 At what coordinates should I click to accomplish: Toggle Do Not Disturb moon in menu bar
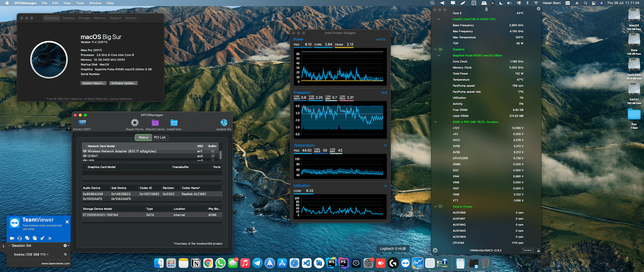(x=501, y=3)
